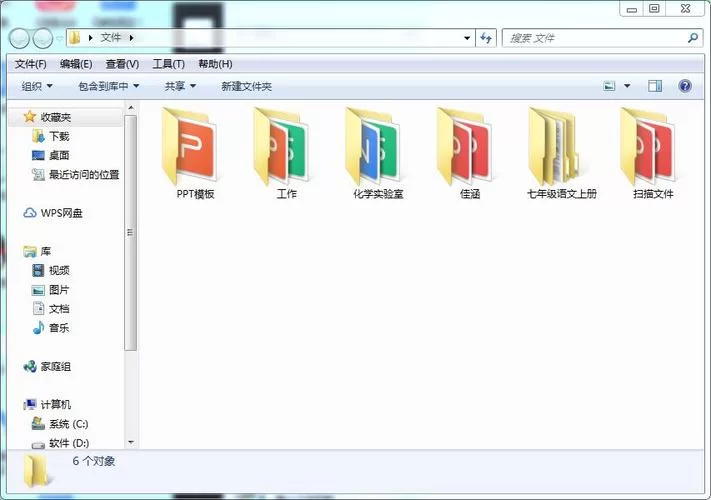Viewport: 711px width, 500px height.
Task: Click the 音乐 note icon
Action: [39, 328]
